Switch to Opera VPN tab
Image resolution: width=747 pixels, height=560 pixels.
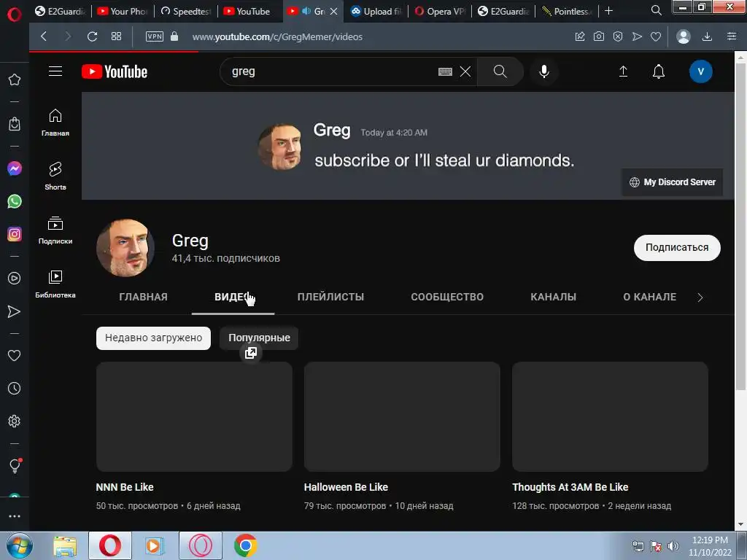[x=440, y=11]
